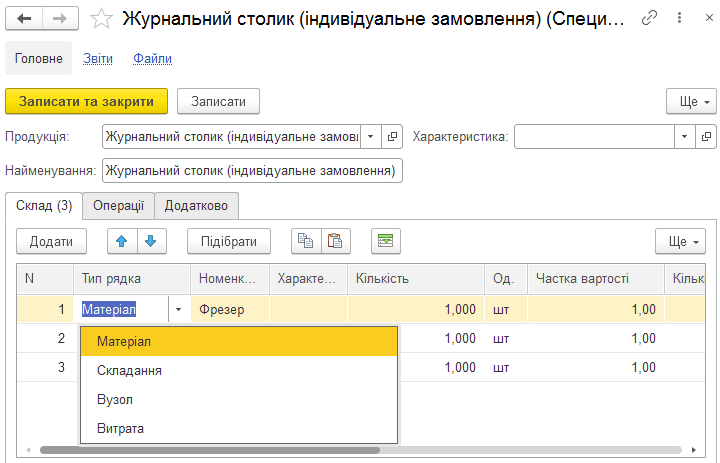Paste rows from the clipboard

(335, 241)
